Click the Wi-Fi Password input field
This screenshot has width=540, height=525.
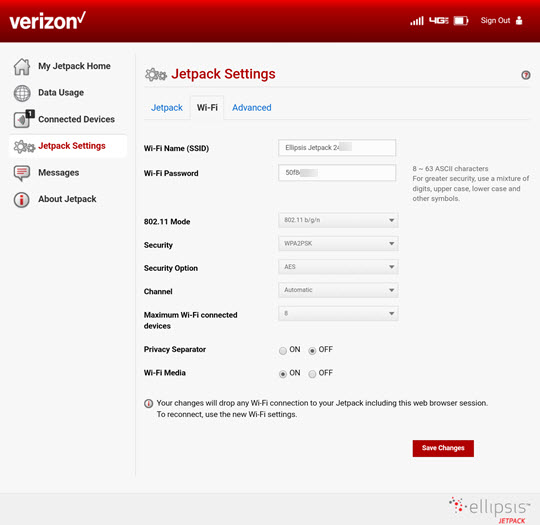[337, 173]
